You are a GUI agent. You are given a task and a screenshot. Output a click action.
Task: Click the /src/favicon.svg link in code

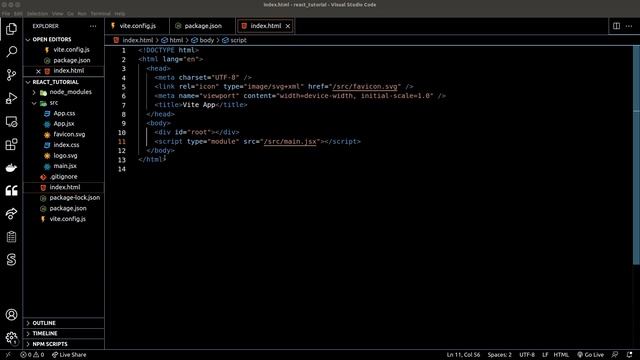364,87
